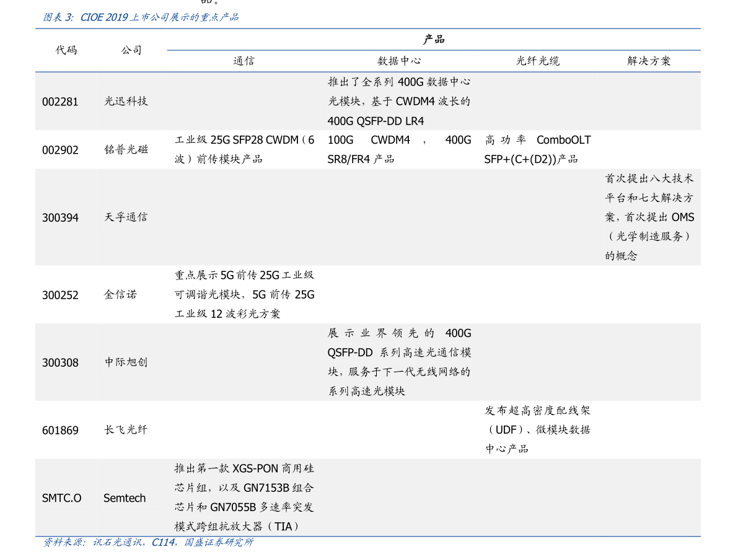Click the '工业级 12 波彩光方案' text
Image resolution: width=738 pixels, height=560 pixels.
pos(227,314)
